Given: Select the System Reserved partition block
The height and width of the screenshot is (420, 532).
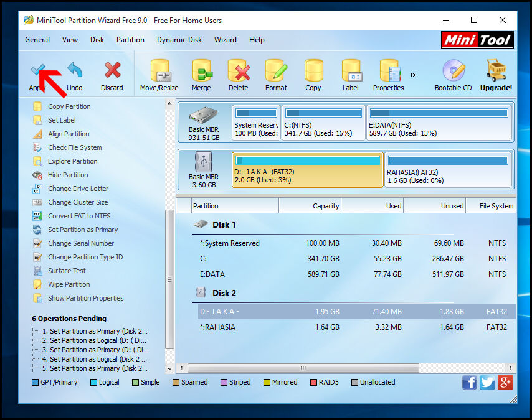Looking at the screenshot, I should click(256, 123).
